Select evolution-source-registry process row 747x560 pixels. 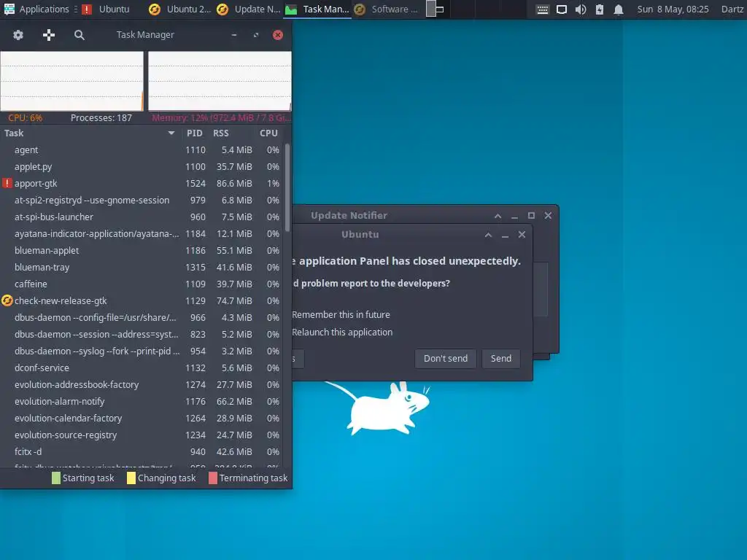click(142, 435)
